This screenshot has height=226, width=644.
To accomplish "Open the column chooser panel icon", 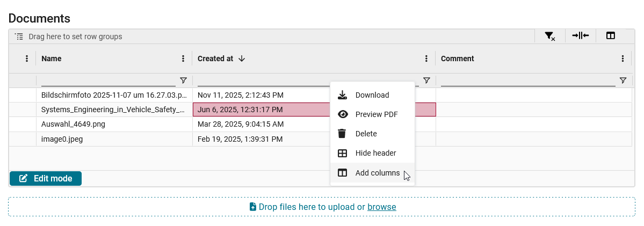I will tap(611, 36).
